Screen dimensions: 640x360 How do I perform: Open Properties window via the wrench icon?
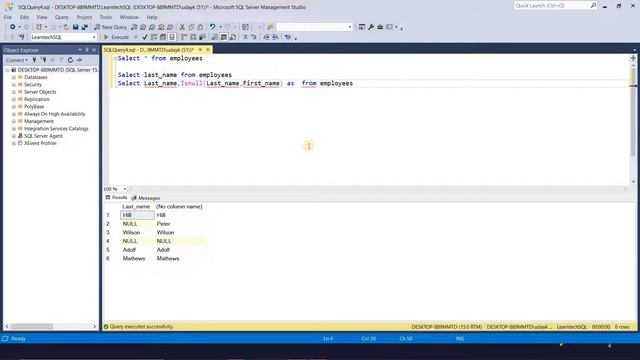371,27
